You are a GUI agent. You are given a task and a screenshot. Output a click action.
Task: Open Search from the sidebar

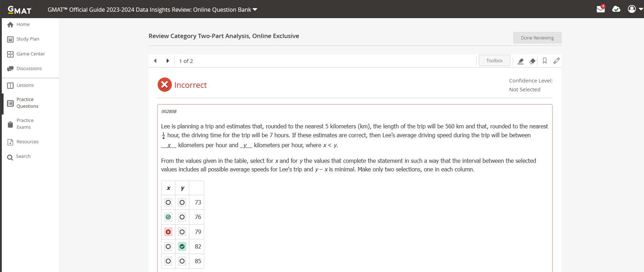point(23,156)
